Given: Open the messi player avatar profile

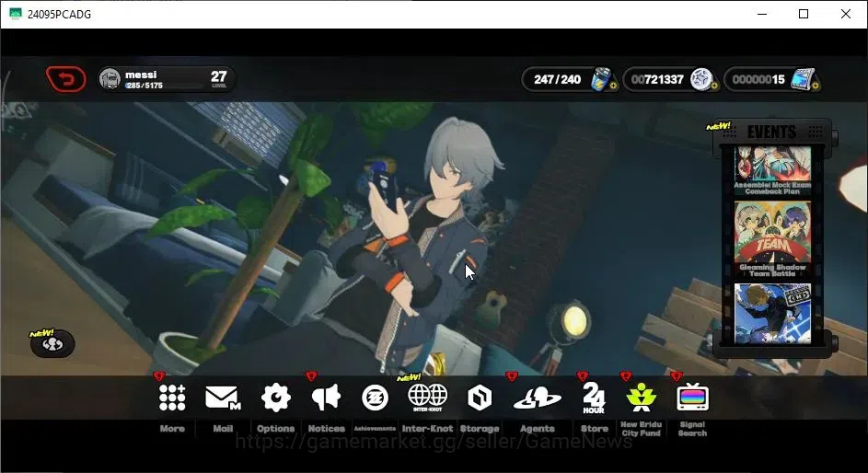Looking at the screenshot, I should tap(110, 79).
